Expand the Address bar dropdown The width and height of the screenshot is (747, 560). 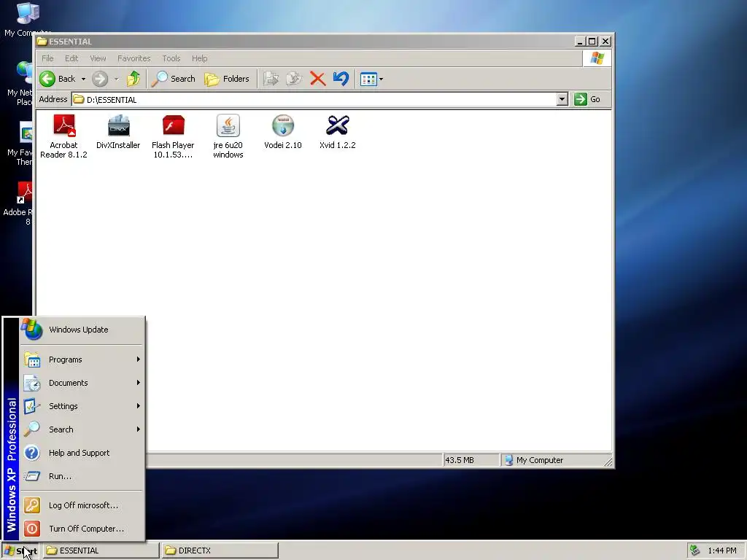[562, 99]
